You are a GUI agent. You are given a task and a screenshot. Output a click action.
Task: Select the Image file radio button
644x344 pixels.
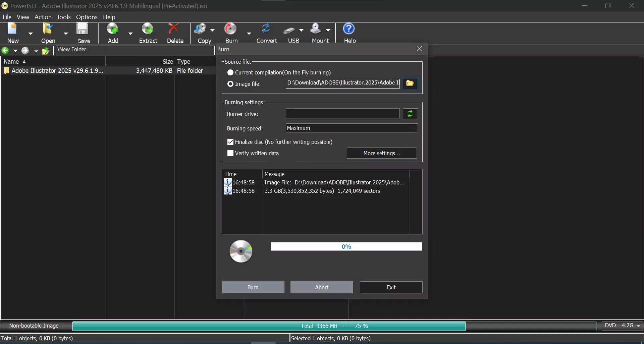(230, 84)
